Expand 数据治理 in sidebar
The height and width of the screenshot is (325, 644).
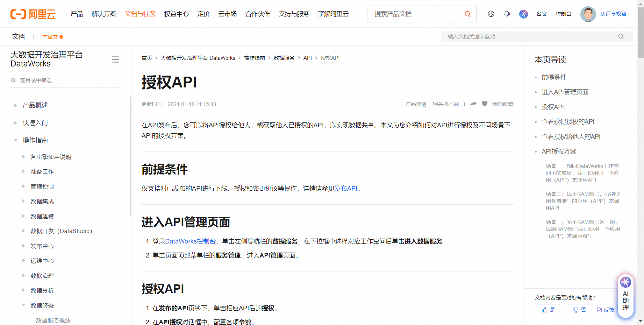coord(23,276)
